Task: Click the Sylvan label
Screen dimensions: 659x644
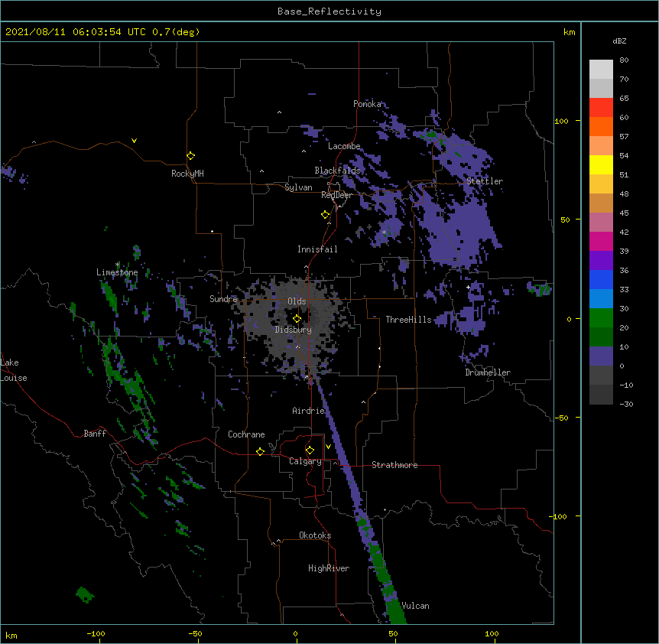Action: [x=298, y=187]
